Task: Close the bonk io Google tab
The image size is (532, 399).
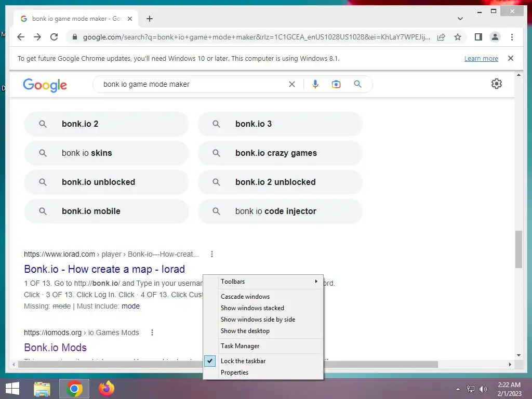Action: point(129,19)
